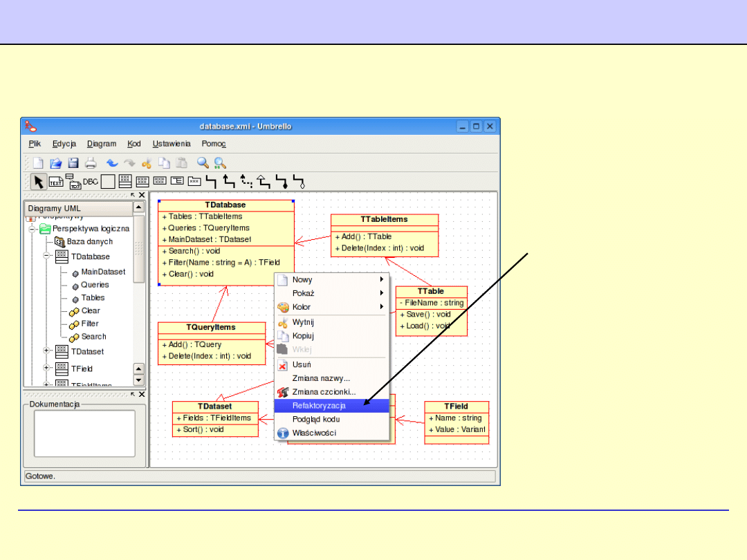This screenshot has height=560, width=747.
Task: Select the DBC diagram tool icon
Action: 91,182
